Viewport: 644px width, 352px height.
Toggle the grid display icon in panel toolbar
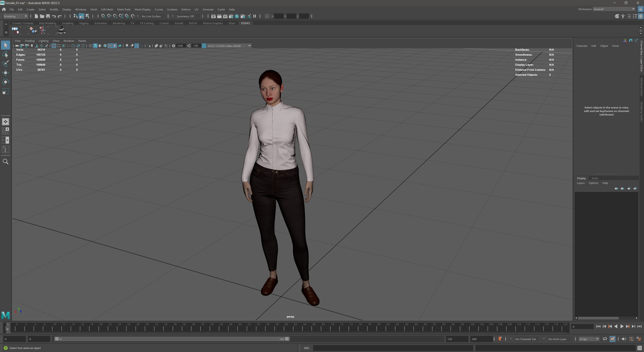(x=54, y=46)
